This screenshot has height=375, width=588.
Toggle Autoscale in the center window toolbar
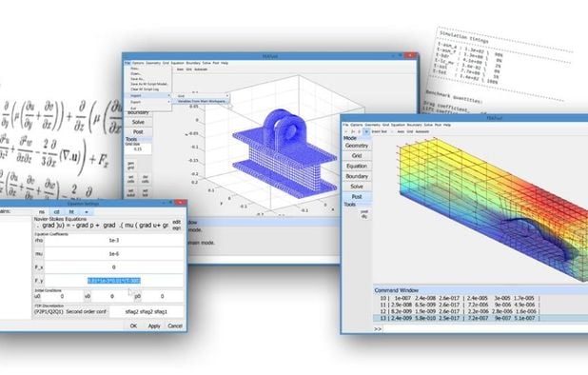(x=201, y=69)
